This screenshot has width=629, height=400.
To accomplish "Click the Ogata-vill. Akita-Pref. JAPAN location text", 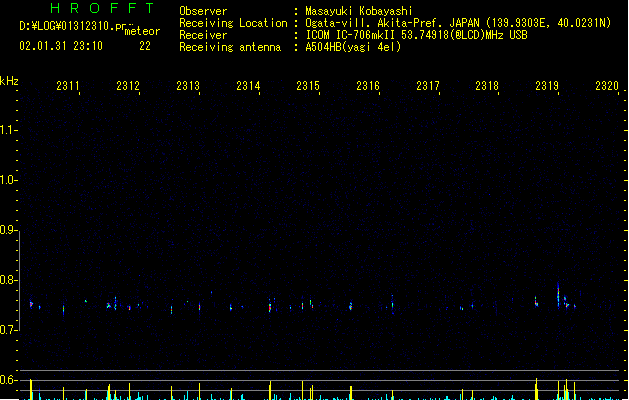I will pyautogui.click(x=458, y=23).
